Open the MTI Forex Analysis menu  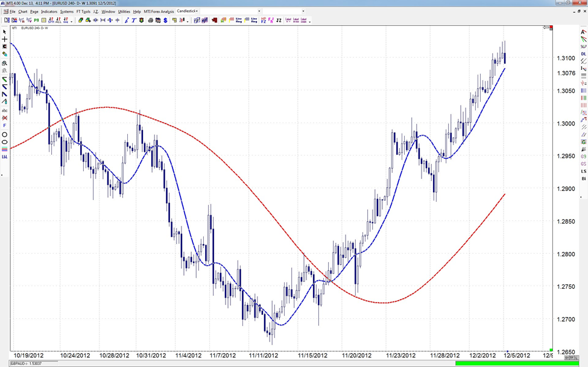[159, 11]
